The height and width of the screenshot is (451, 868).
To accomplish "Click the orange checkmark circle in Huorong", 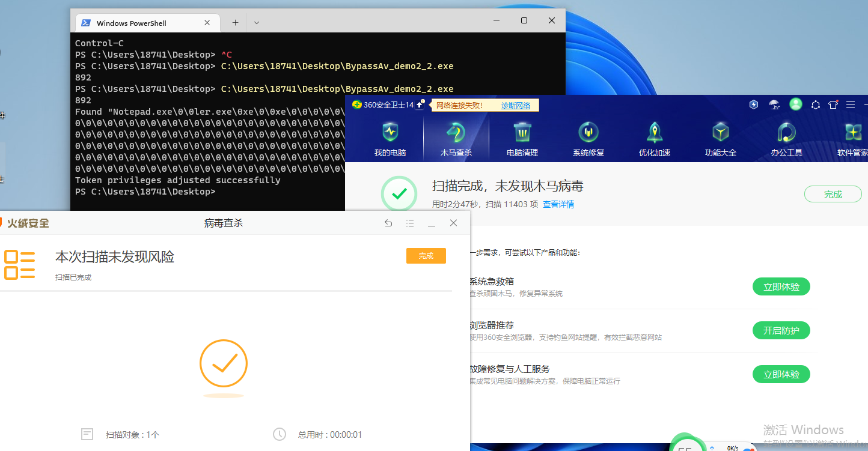I will (224, 363).
